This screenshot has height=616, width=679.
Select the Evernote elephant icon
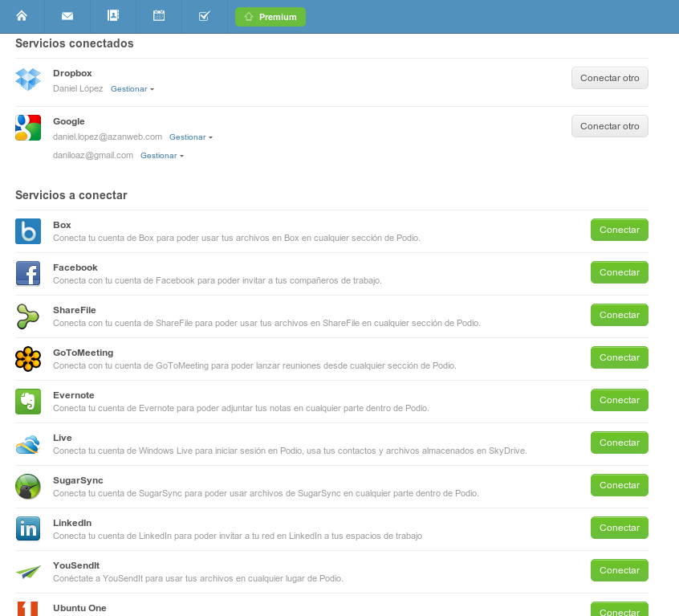[x=28, y=402]
